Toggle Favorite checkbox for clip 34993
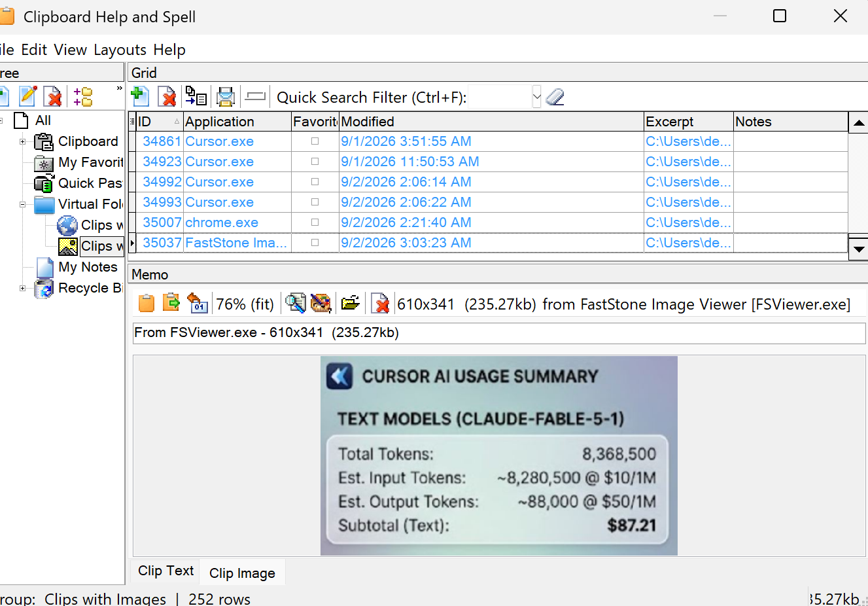The height and width of the screenshot is (606, 868). (315, 202)
